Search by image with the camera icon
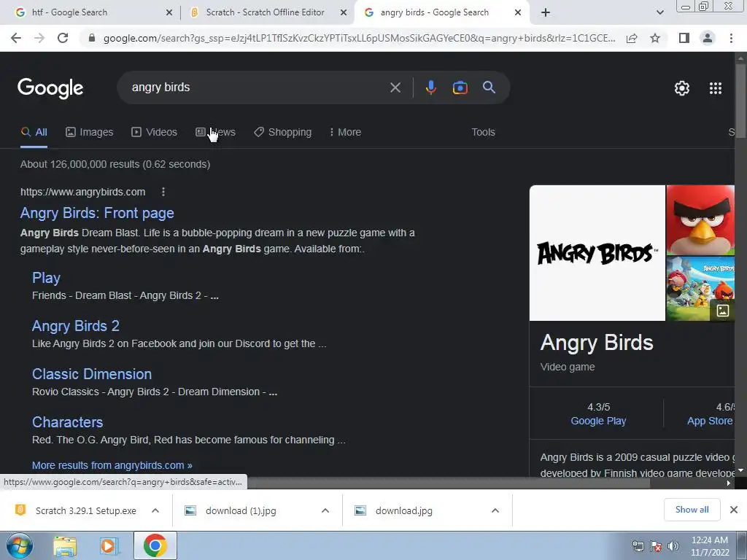This screenshot has height=560, width=747. (x=460, y=87)
